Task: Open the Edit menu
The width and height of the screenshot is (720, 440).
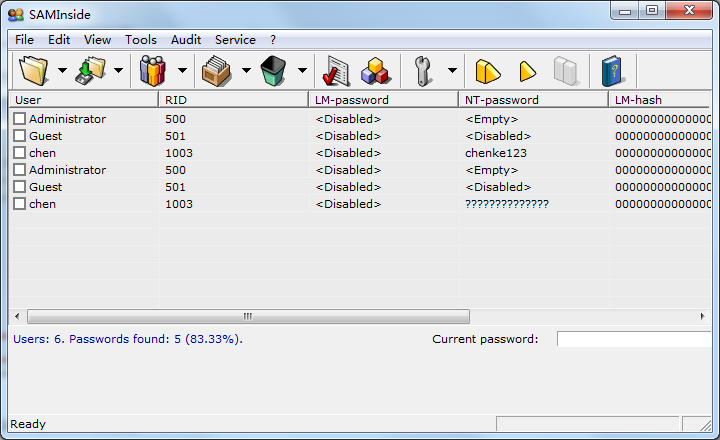Action: (59, 40)
